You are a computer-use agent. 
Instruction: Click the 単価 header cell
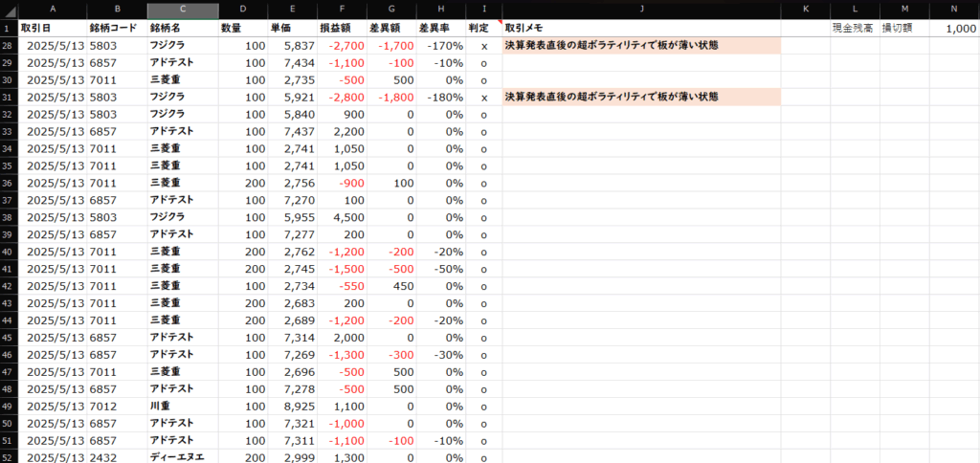[293, 28]
